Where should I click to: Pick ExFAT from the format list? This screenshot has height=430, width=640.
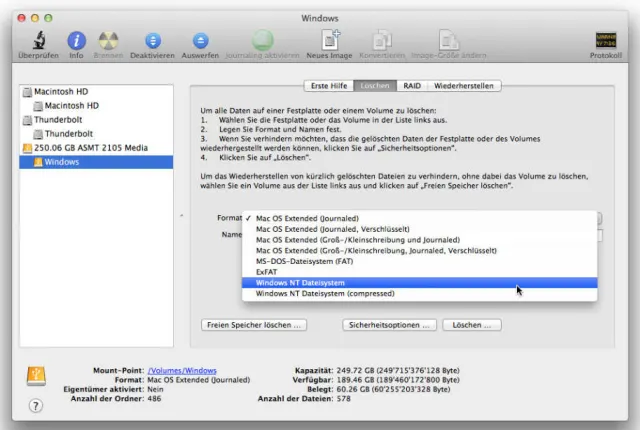(268, 272)
